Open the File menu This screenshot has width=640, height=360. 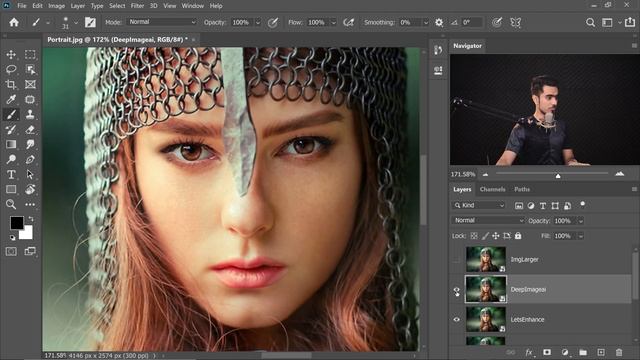[22, 6]
